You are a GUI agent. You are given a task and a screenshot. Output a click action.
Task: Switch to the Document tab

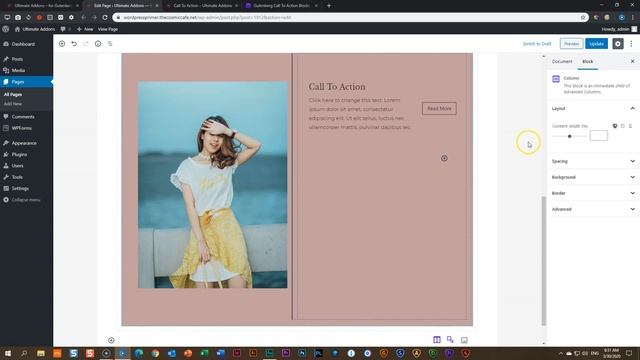click(562, 61)
